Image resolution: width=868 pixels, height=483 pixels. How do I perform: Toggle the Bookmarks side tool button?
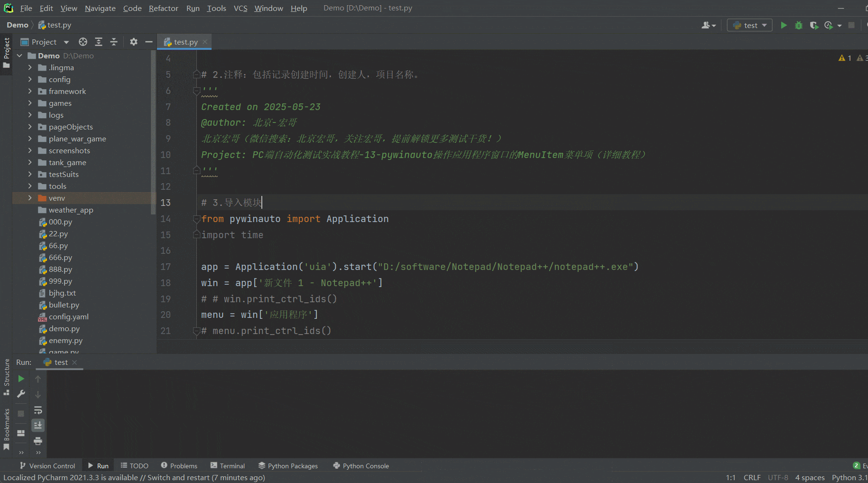(6, 429)
